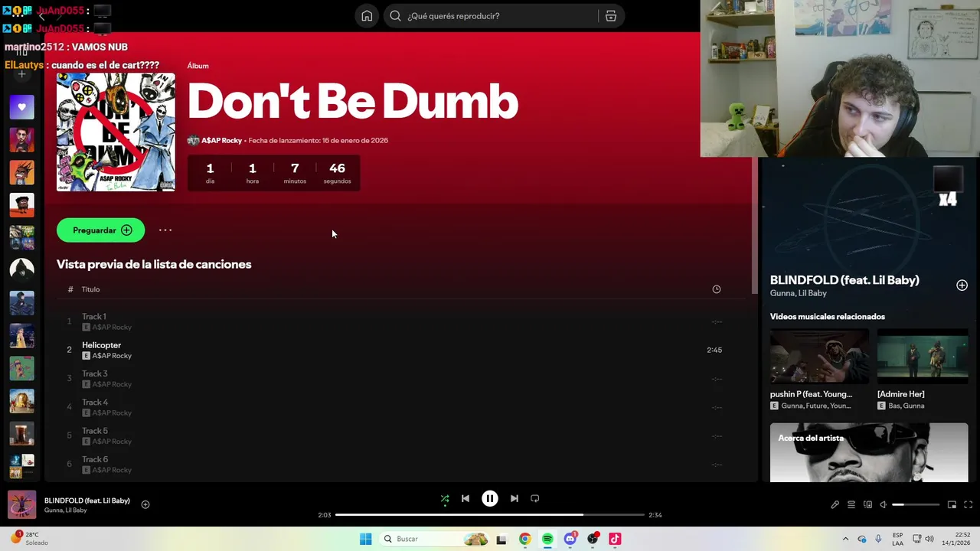Click the Don't Be Dumb album cover art

click(x=116, y=132)
